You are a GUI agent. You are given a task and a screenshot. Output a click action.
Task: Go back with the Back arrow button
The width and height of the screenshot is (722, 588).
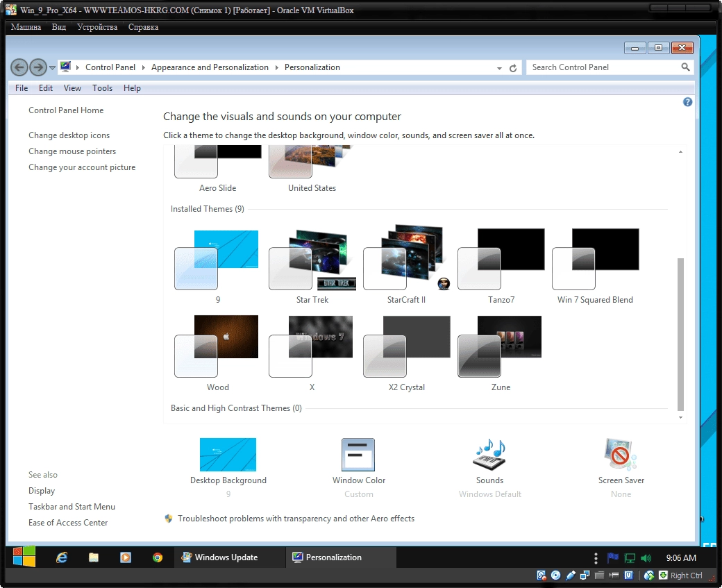[x=19, y=68]
